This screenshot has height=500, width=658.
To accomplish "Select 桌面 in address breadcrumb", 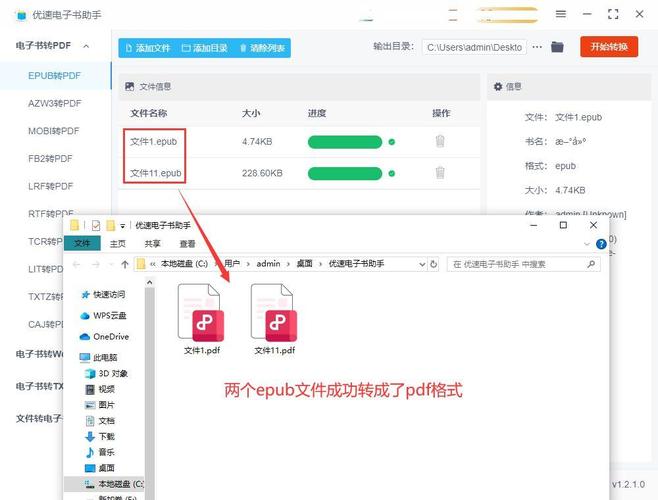I will [304, 264].
